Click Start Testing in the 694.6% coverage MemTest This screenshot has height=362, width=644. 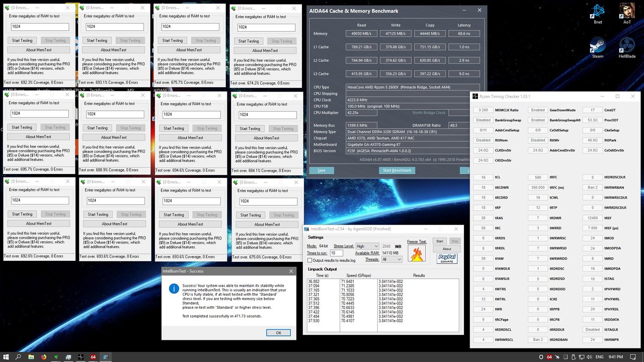click(x=174, y=128)
